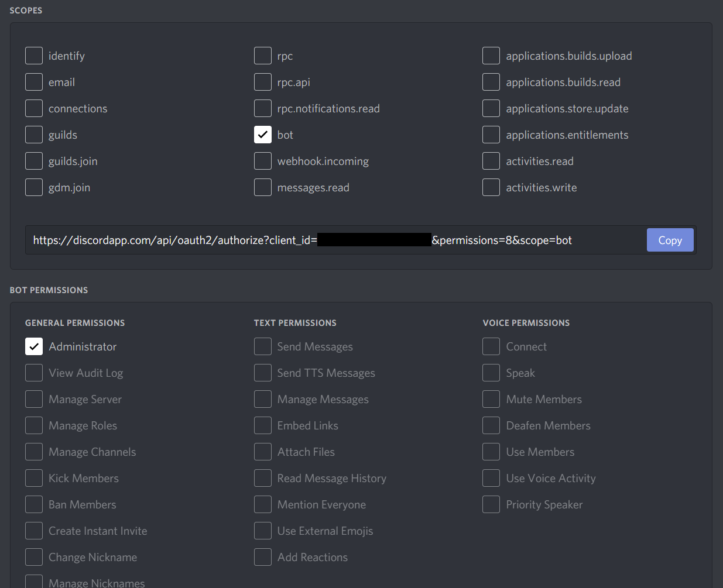Viewport: 723px width, 588px height.
Task: Select the Mute Members permission checkbox
Action: pos(491,399)
